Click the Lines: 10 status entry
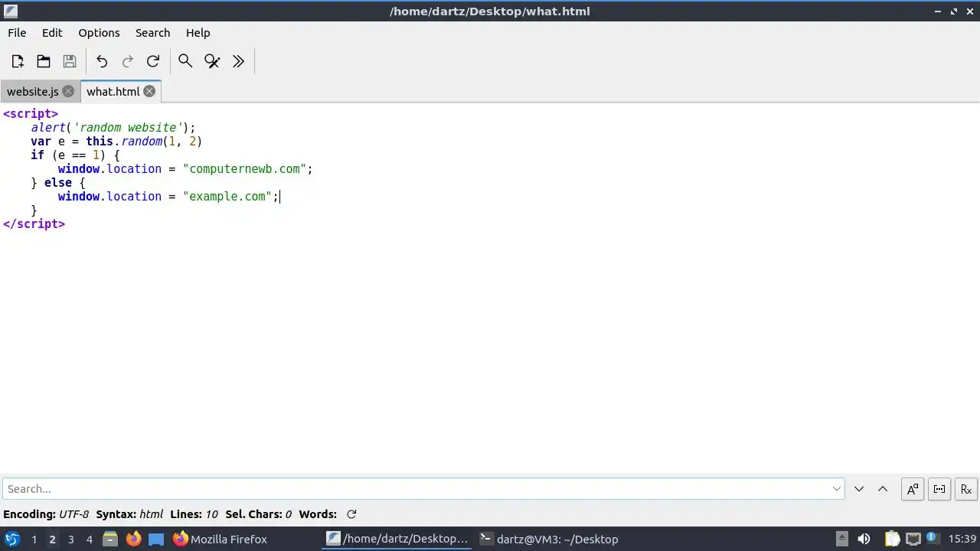 pos(194,514)
